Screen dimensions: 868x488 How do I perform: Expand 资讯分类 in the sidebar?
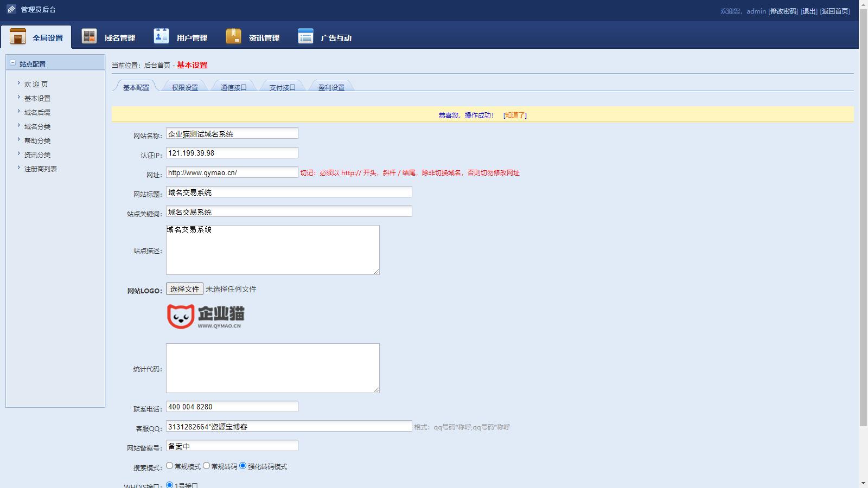[37, 154]
